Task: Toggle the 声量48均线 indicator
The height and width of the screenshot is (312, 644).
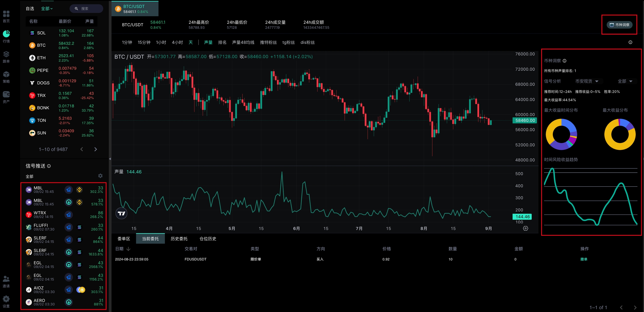Action: pos(243,42)
